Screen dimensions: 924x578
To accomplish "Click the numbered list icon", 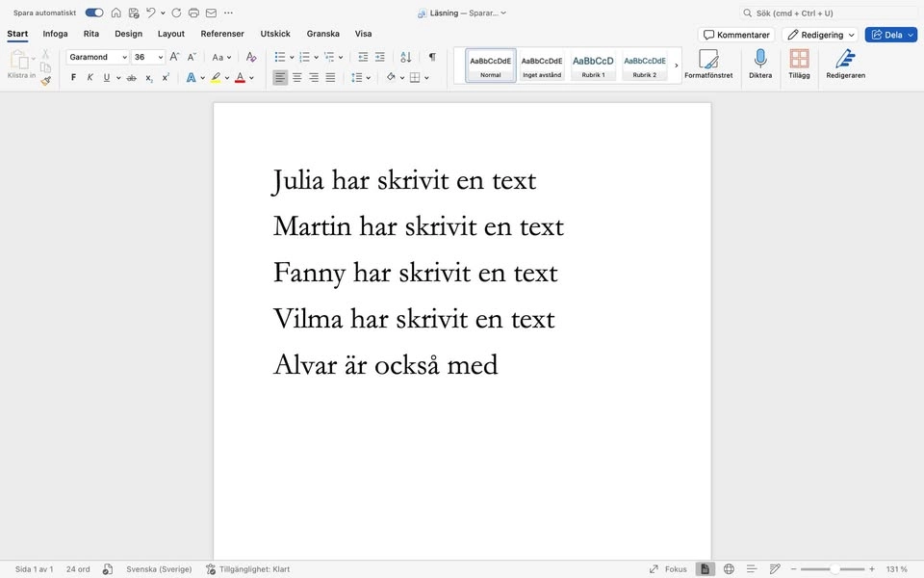I will [x=305, y=57].
